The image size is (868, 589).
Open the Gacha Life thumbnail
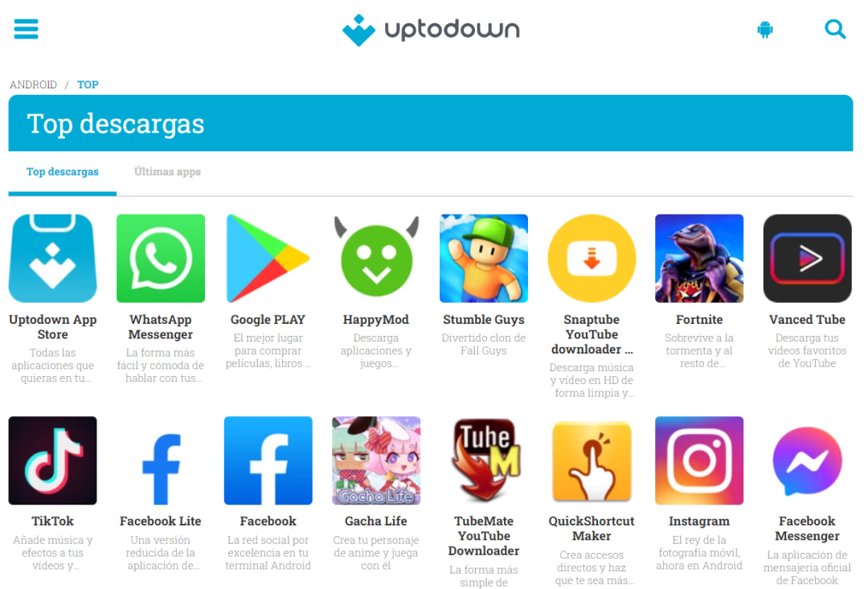tap(376, 460)
